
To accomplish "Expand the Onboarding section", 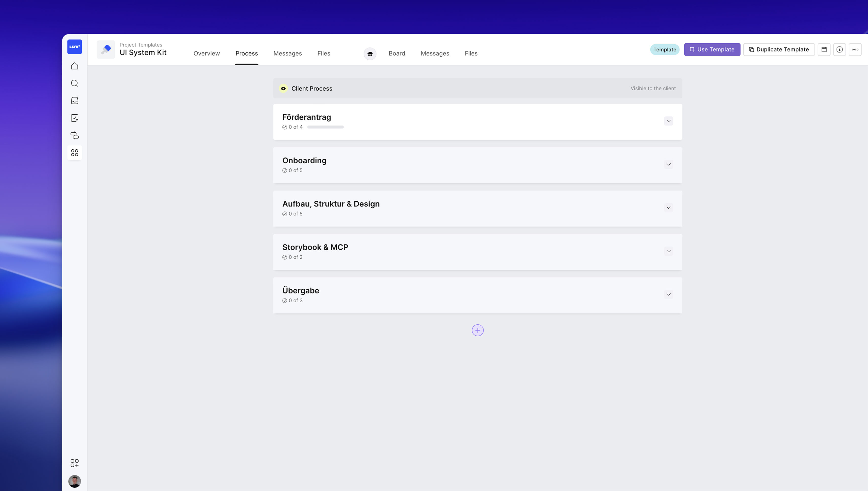I will click(x=668, y=164).
